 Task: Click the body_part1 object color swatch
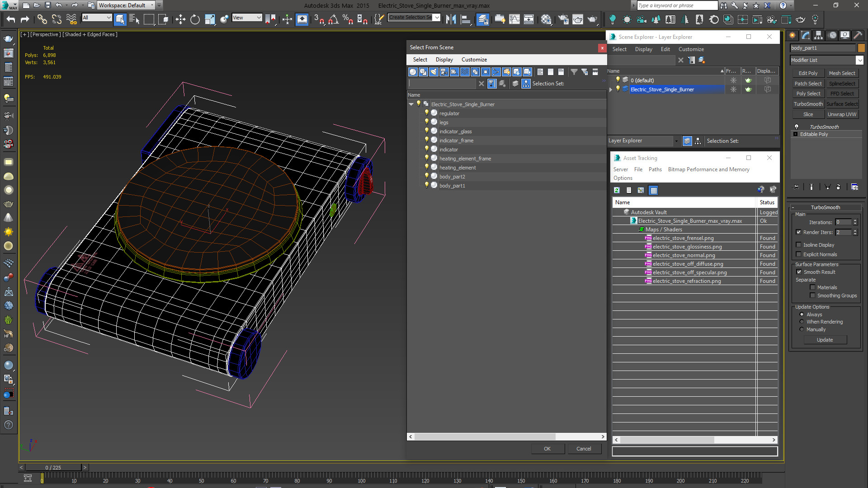point(861,48)
